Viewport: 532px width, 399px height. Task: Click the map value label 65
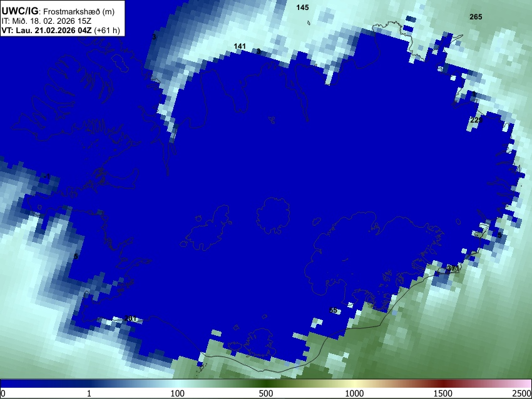(333, 310)
